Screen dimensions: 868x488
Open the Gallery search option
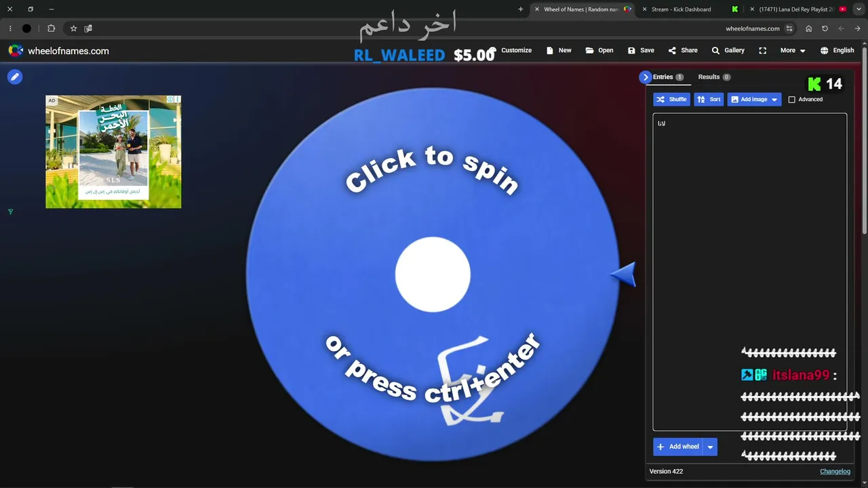point(728,50)
